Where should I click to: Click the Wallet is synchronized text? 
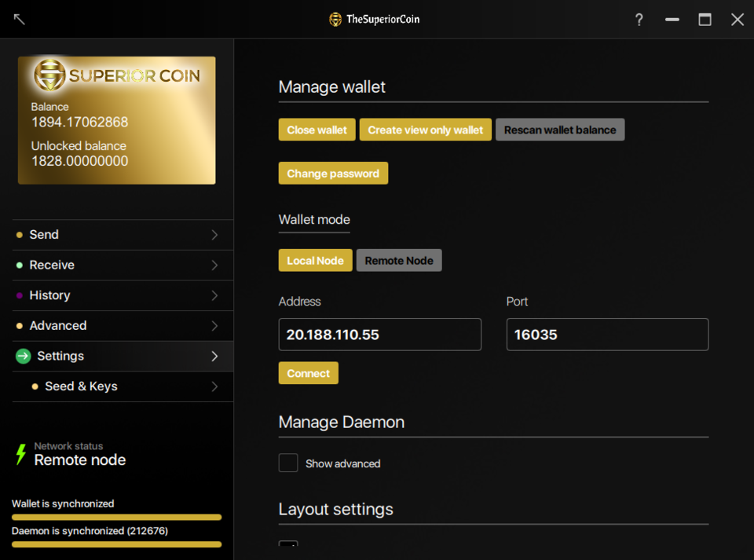coord(63,503)
